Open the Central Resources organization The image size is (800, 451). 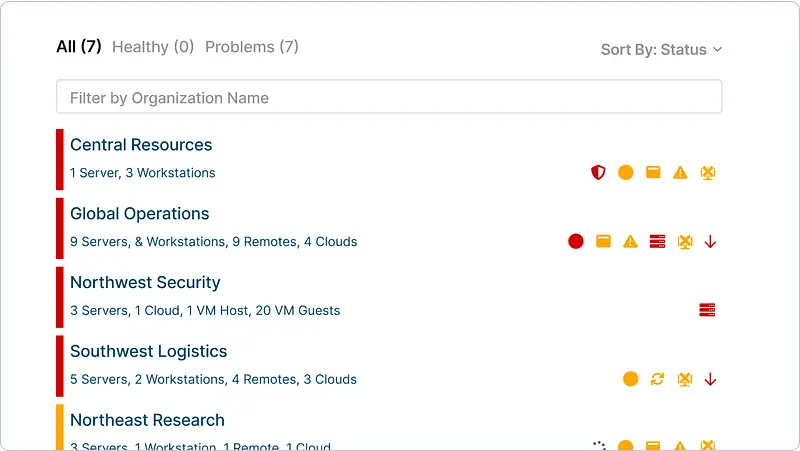point(141,145)
